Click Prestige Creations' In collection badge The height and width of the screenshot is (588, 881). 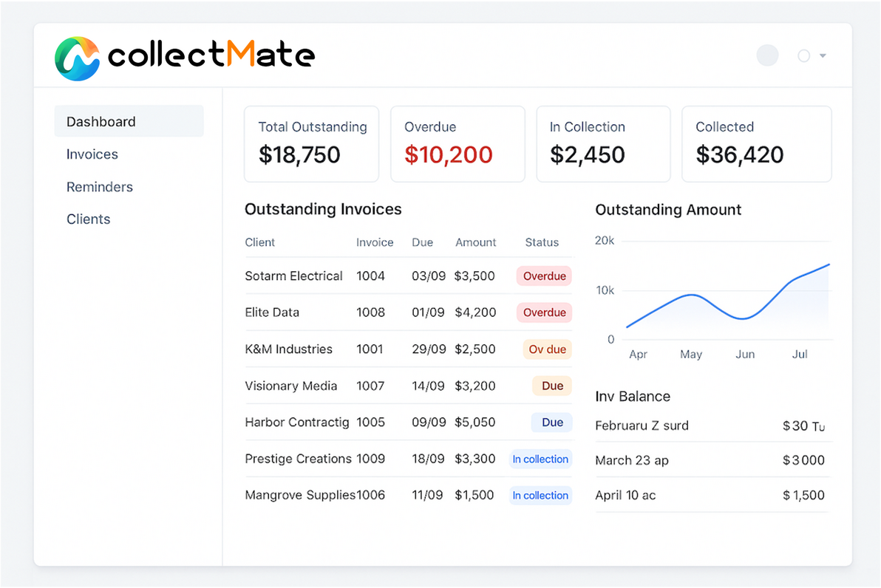pyautogui.click(x=540, y=459)
